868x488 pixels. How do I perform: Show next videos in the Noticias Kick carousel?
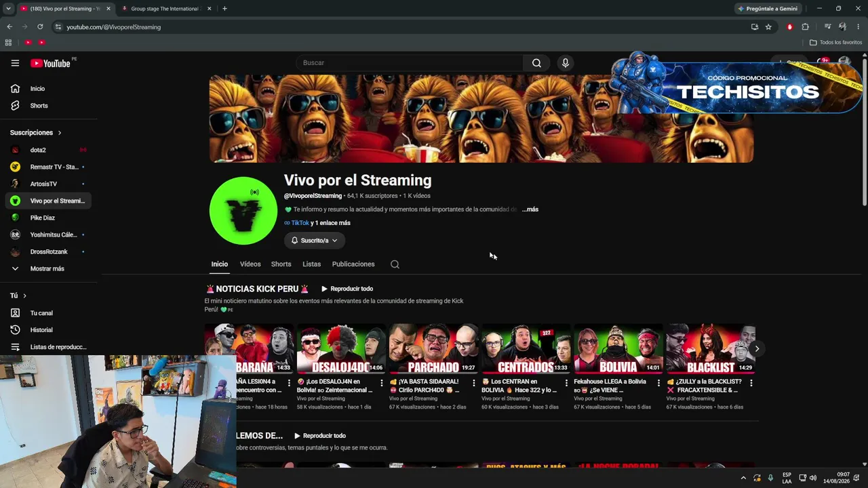[757, 349]
